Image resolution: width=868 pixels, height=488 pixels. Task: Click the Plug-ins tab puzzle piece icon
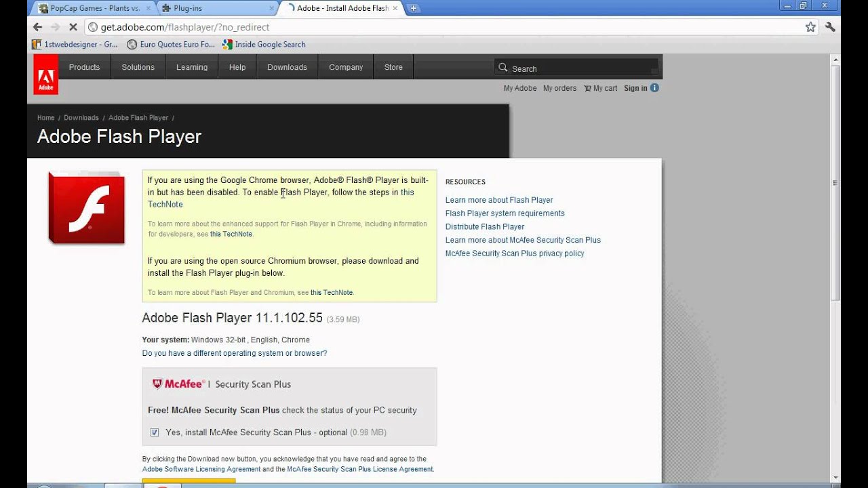[x=166, y=9]
